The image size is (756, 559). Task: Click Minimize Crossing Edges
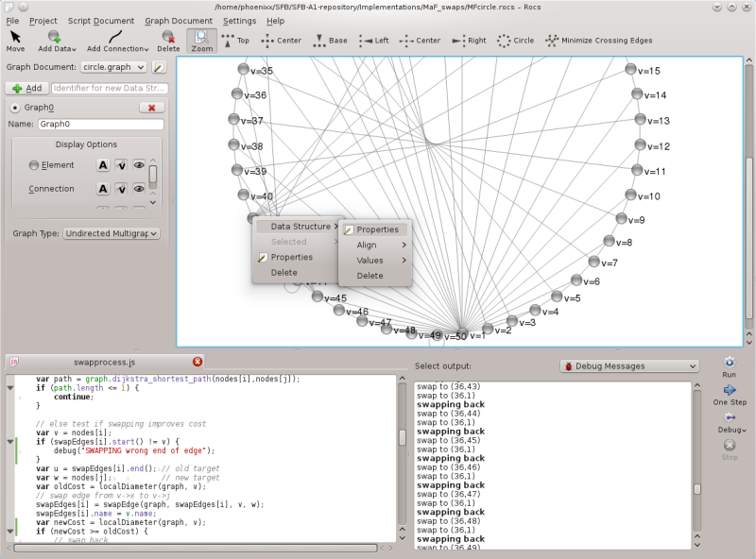599,41
